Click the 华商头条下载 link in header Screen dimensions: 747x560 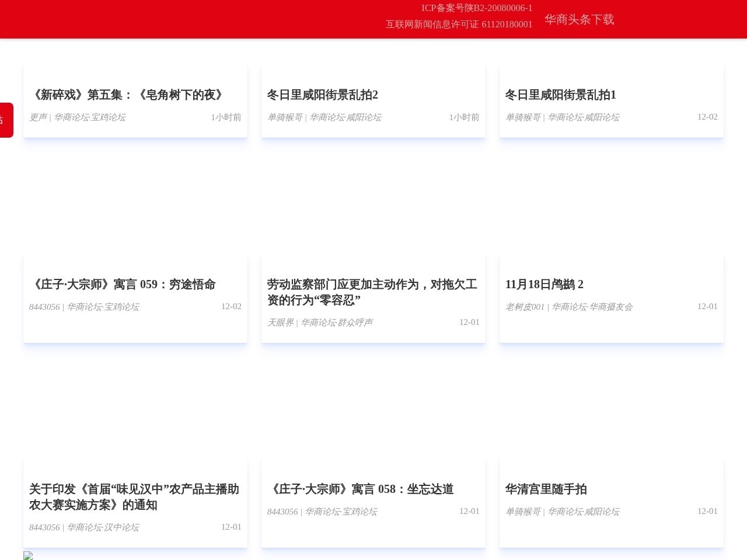tap(579, 20)
